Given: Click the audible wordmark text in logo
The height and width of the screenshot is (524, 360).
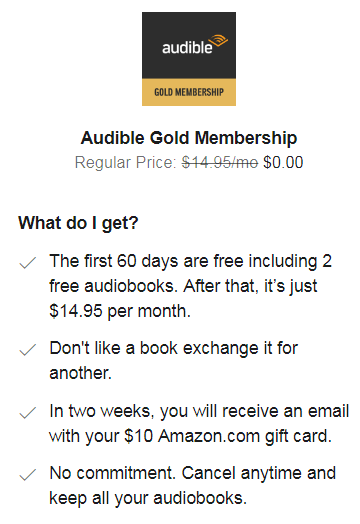Looking at the screenshot, I should click(187, 47).
